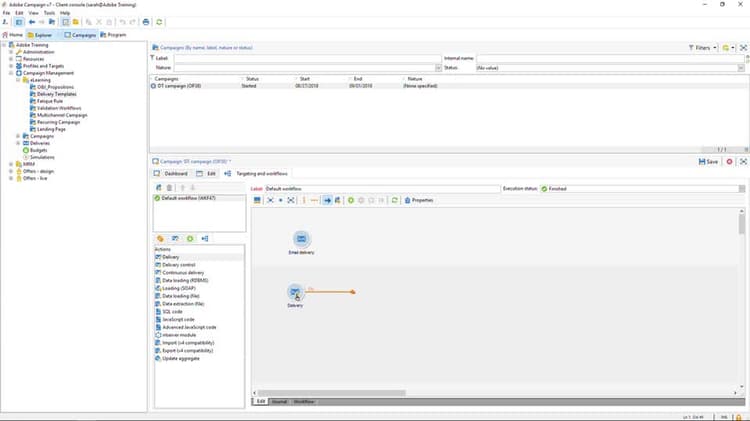Click the blue arrow transition tool in workflow toolbar
750x421 pixels.
point(327,200)
